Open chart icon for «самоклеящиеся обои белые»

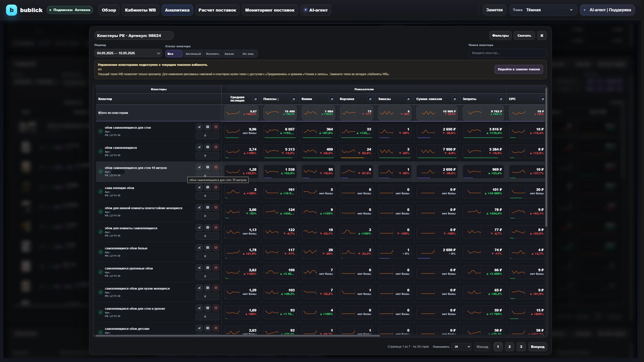coord(199,248)
